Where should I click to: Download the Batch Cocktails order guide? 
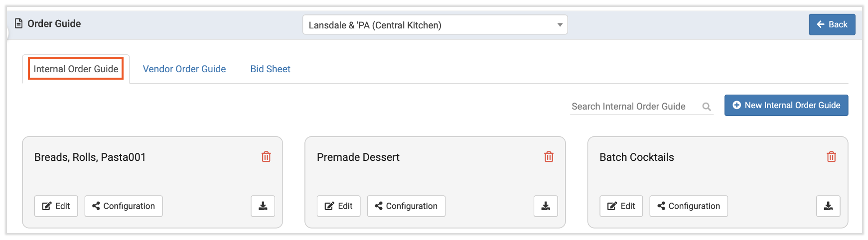click(x=828, y=206)
